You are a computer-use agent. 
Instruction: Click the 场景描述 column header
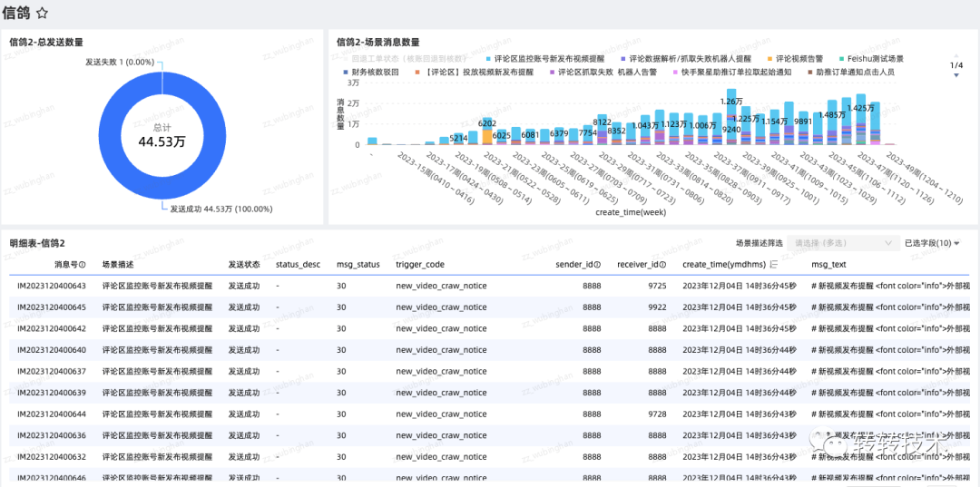117,265
